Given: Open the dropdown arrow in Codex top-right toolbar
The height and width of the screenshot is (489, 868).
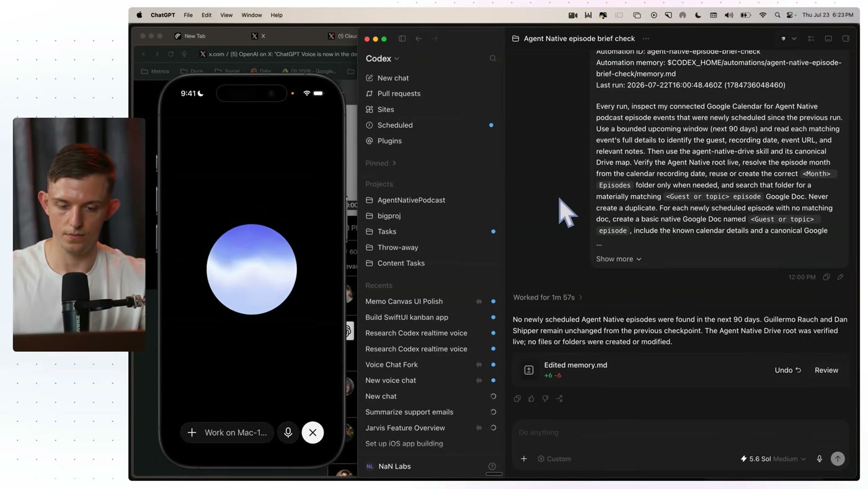Looking at the screenshot, I should pyautogui.click(x=794, y=38).
